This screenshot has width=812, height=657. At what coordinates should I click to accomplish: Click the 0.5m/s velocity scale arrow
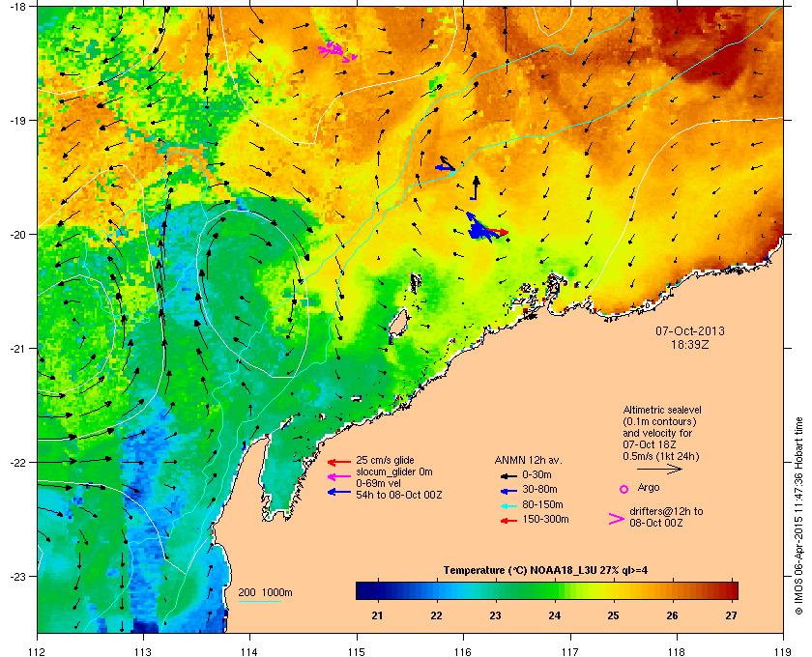[659, 470]
